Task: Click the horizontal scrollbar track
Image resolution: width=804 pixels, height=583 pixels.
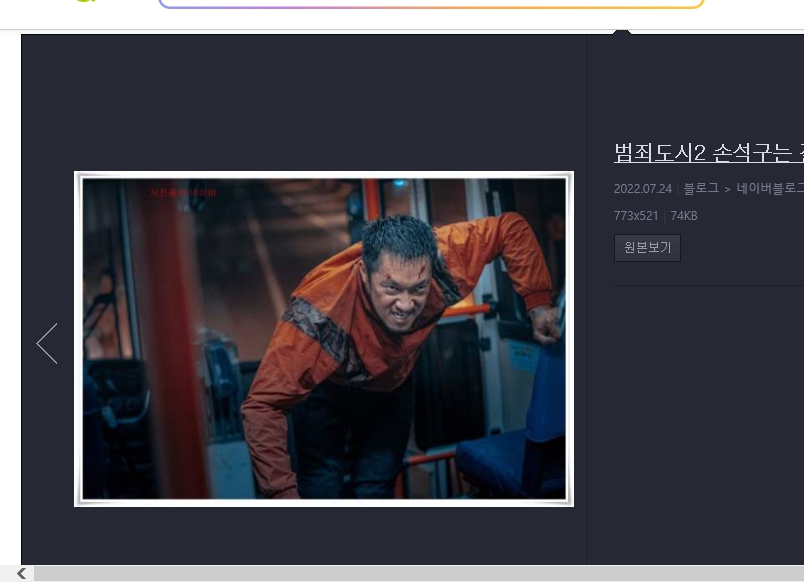Action: point(418,573)
